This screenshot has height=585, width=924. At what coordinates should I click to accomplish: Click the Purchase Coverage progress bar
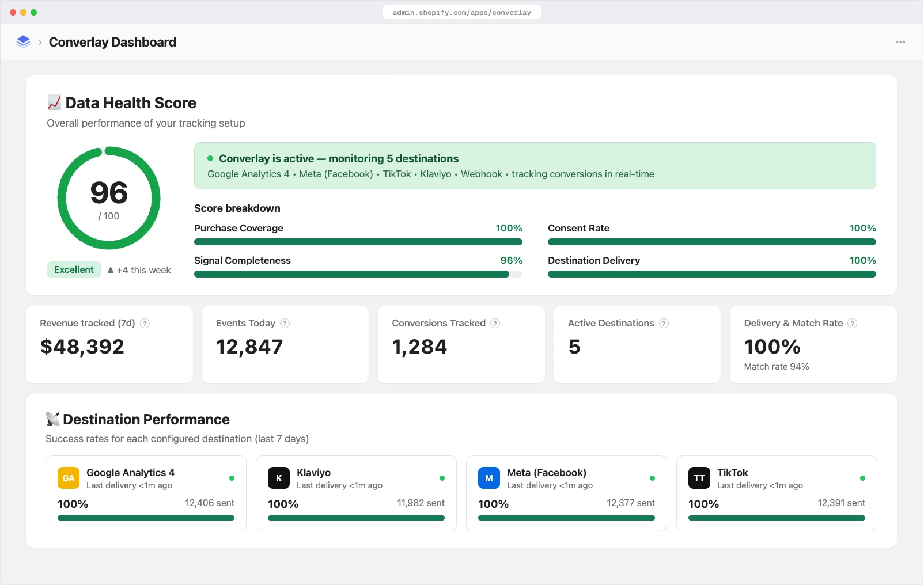pos(358,242)
